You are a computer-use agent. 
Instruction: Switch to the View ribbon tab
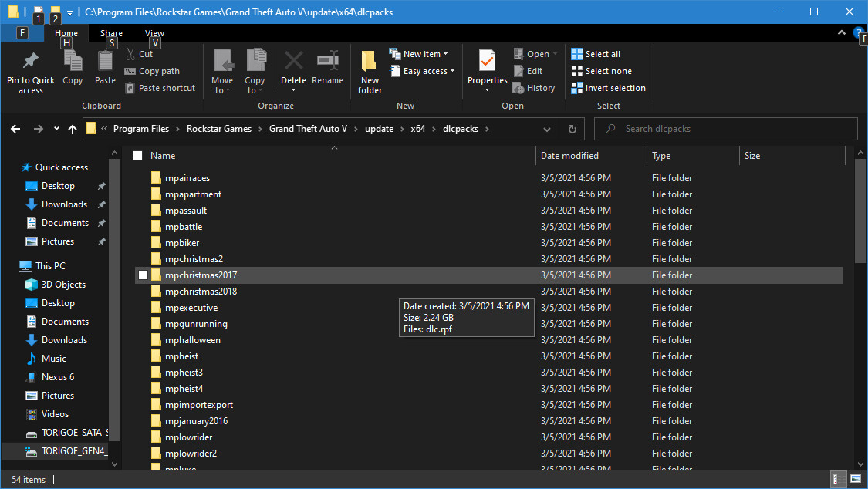pos(154,33)
